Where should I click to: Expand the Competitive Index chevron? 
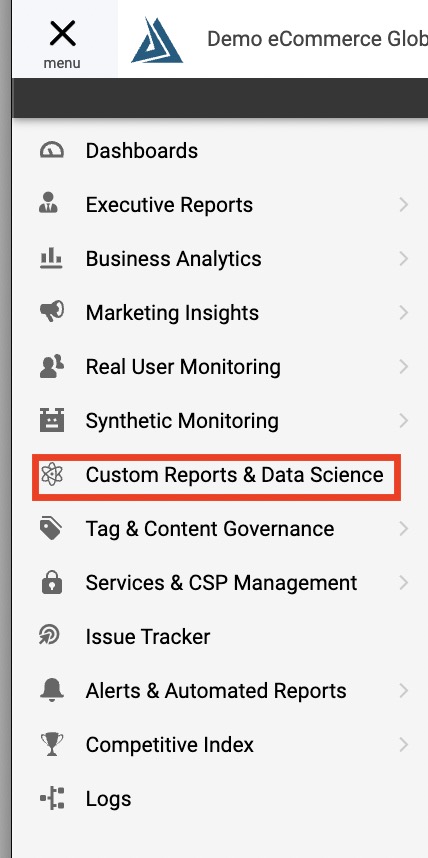[404, 745]
